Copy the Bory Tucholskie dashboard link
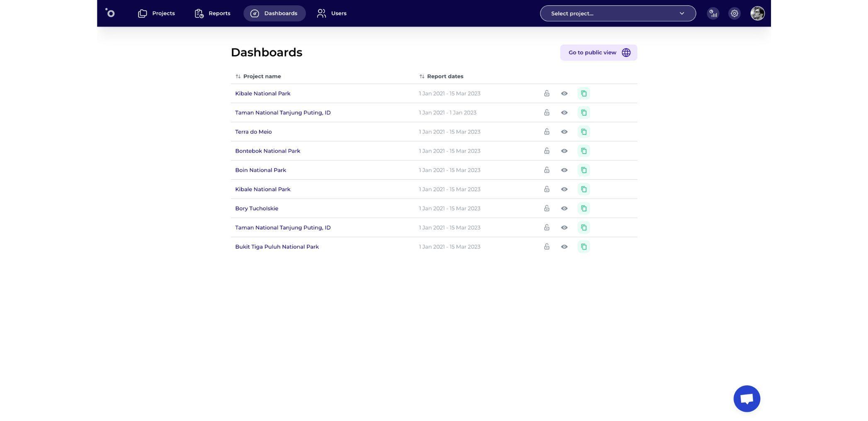Screen dimensions: 868x421 [x=584, y=208]
